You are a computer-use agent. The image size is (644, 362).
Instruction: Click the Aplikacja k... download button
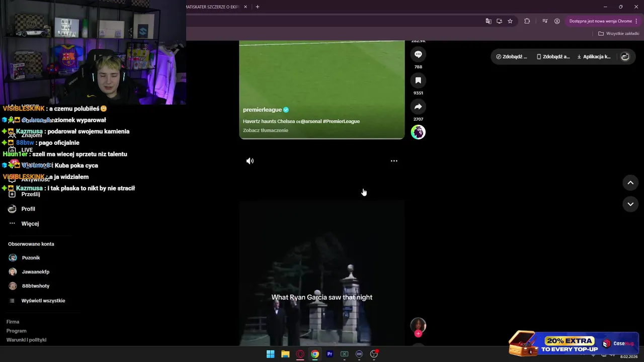coord(594,57)
